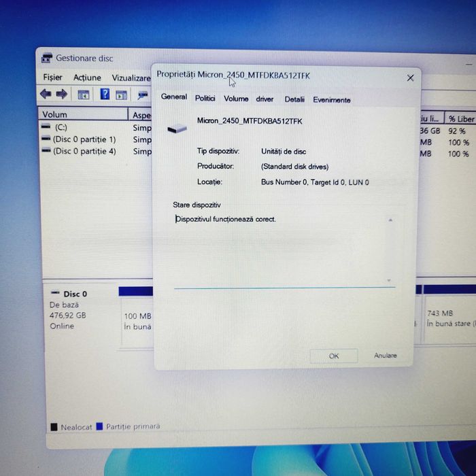Screen dimensions: 476x476
Task: Click the Gestionare disc title bar icon
Action: click(47, 58)
